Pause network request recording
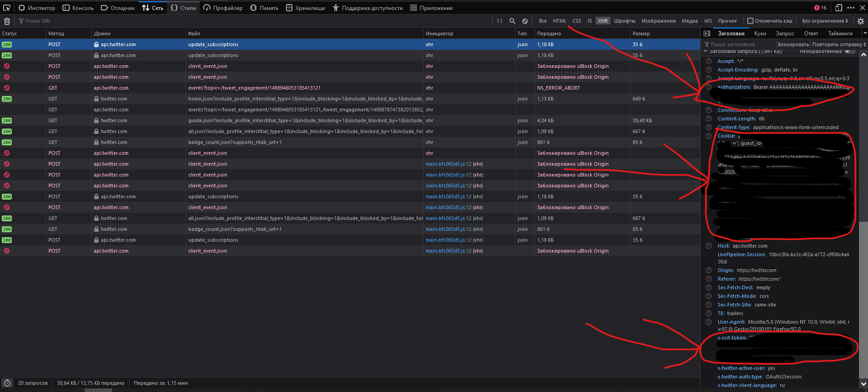868x392 pixels. pyautogui.click(x=500, y=21)
